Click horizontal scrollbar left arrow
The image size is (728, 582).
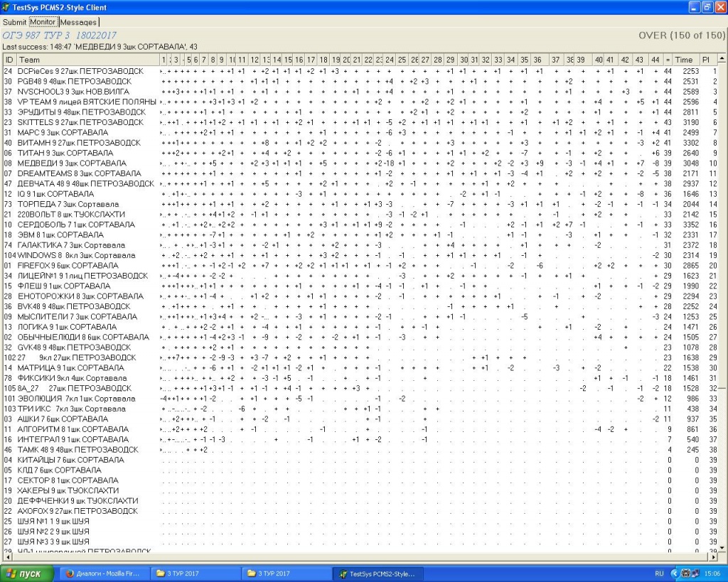pyautogui.click(x=7, y=556)
